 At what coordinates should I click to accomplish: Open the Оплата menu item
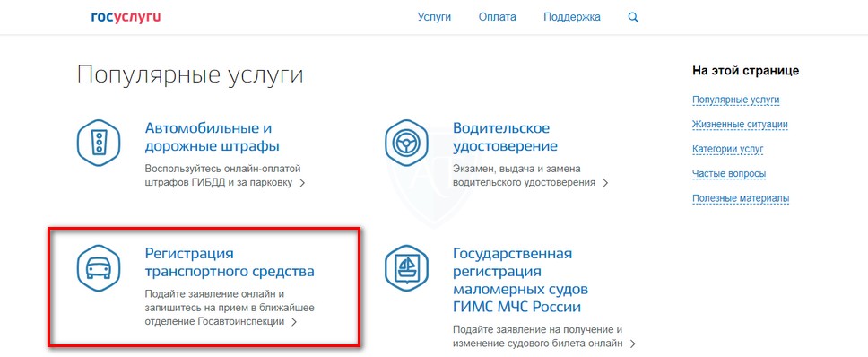(497, 17)
